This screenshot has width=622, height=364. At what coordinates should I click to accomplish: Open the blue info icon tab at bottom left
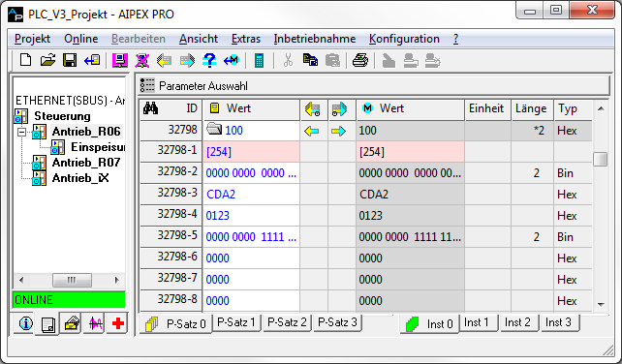tap(26, 323)
